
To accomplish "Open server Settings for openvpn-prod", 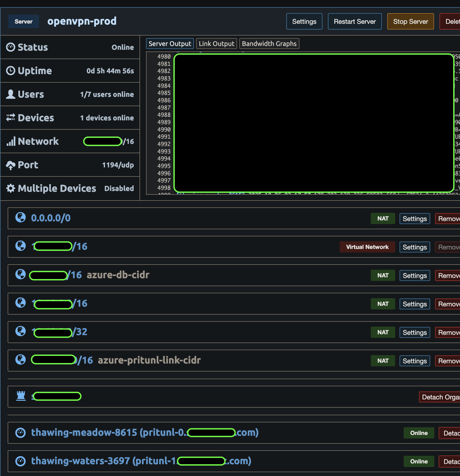I will pyautogui.click(x=304, y=22).
